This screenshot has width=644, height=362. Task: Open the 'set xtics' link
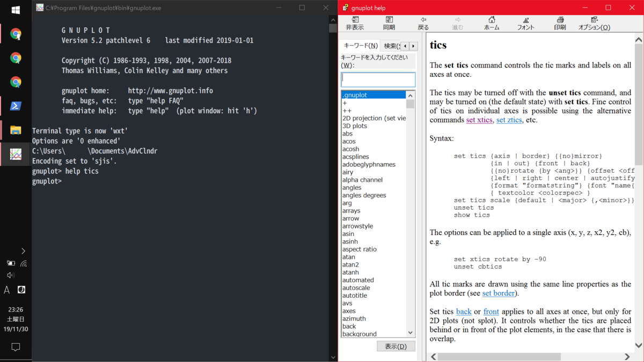pyautogui.click(x=479, y=120)
